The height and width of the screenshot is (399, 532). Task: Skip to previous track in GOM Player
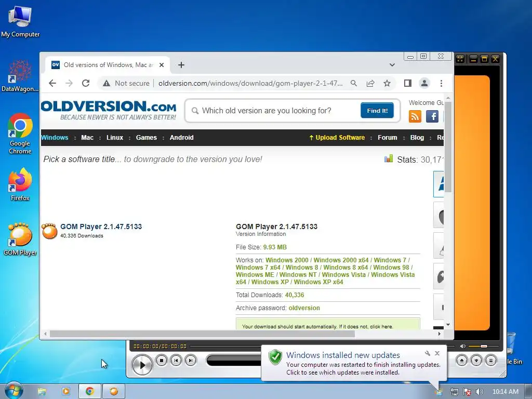point(176,361)
